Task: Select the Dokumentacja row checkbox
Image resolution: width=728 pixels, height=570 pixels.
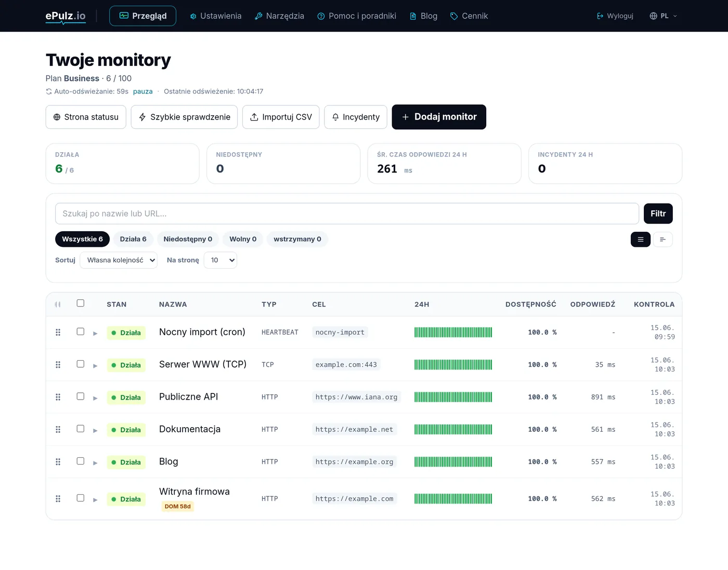Action: tap(81, 429)
